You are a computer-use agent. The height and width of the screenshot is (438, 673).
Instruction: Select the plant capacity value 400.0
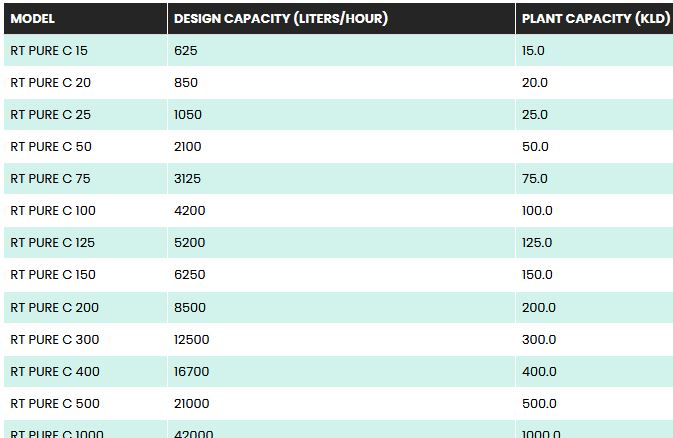coord(539,371)
